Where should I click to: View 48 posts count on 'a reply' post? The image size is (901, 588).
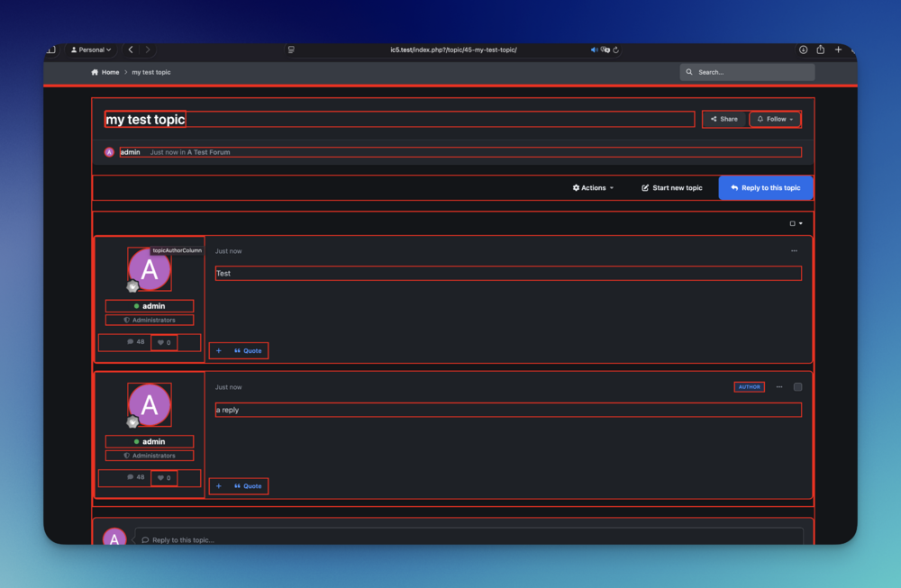136,477
